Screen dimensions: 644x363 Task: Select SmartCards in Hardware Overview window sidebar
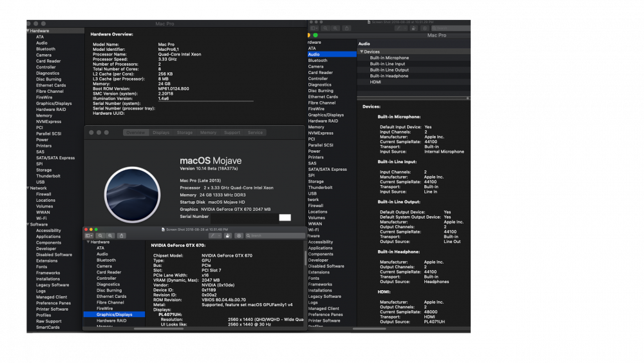coord(48,328)
